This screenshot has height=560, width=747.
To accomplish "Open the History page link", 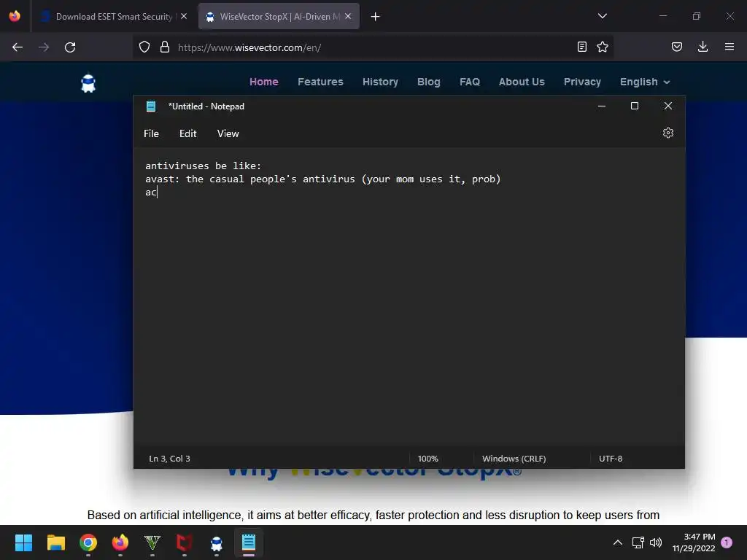I will point(380,82).
